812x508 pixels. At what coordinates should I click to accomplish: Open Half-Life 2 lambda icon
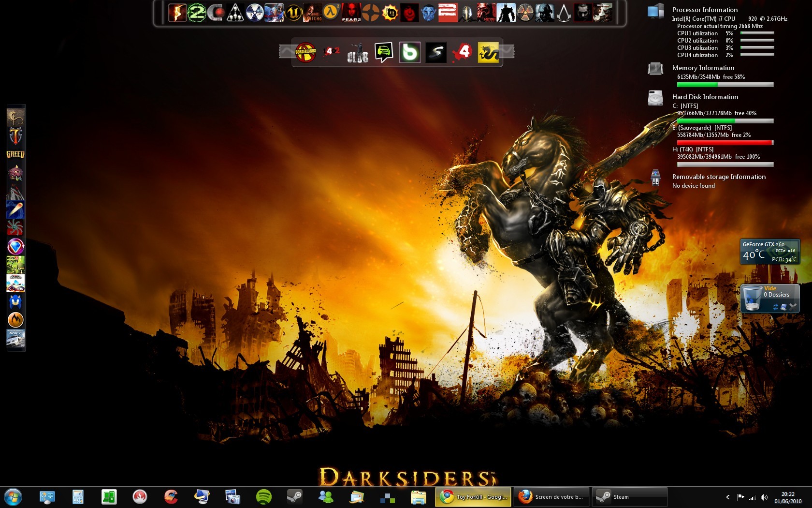331,13
